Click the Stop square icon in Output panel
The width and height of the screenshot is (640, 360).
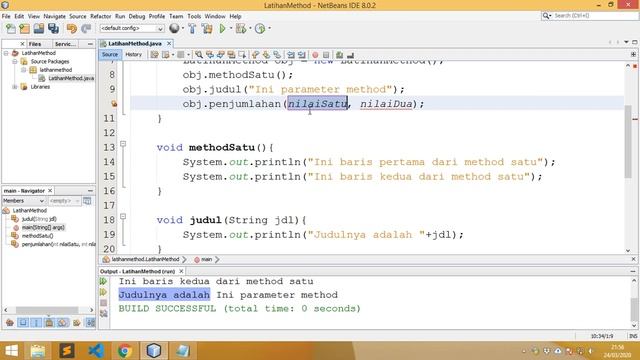(x=103, y=303)
